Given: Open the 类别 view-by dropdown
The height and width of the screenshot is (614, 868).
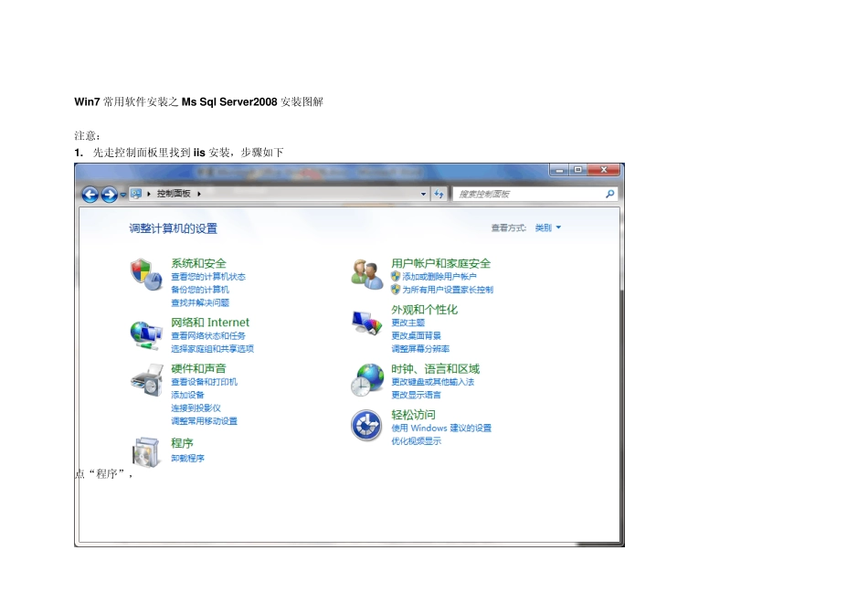Looking at the screenshot, I should [548, 228].
